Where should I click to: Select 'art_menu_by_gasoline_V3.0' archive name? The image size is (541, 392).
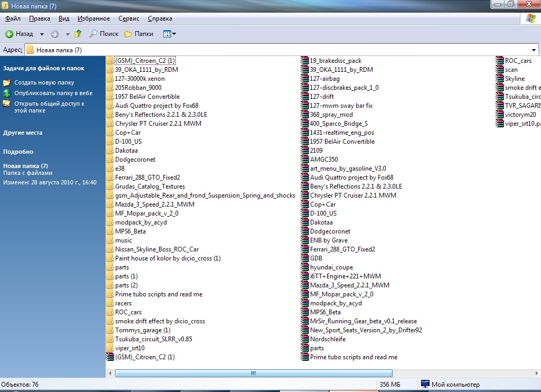pyautogui.click(x=348, y=169)
